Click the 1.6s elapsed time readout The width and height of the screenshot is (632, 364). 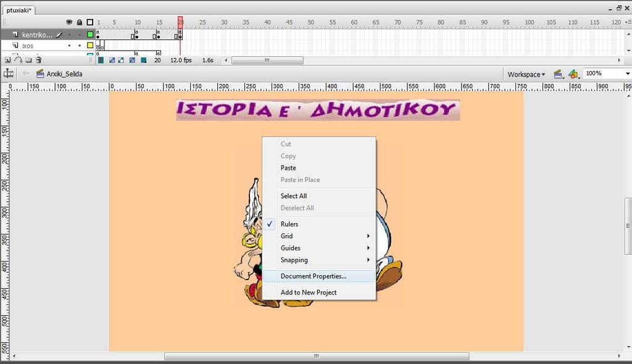pos(207,60)
